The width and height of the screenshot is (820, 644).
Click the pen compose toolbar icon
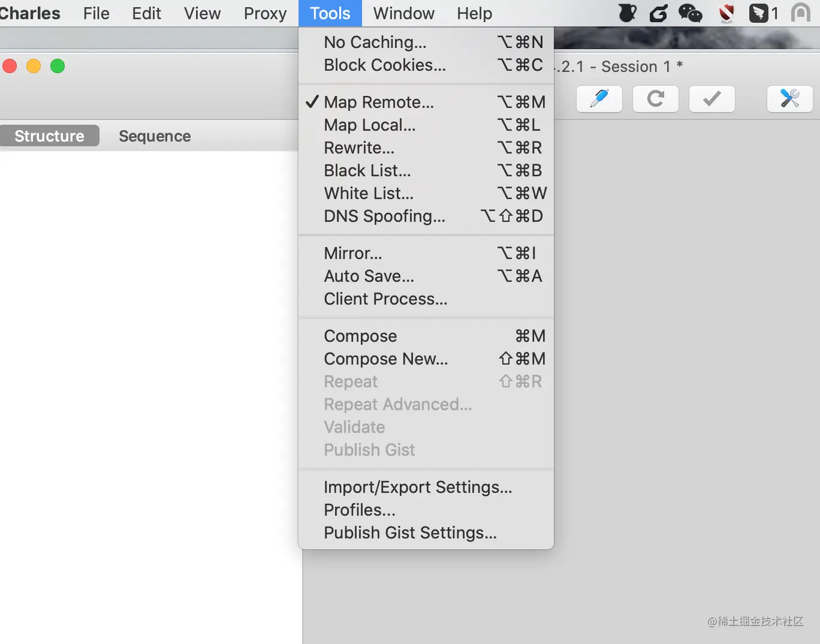pyautogui.click(x=599, y=99)
